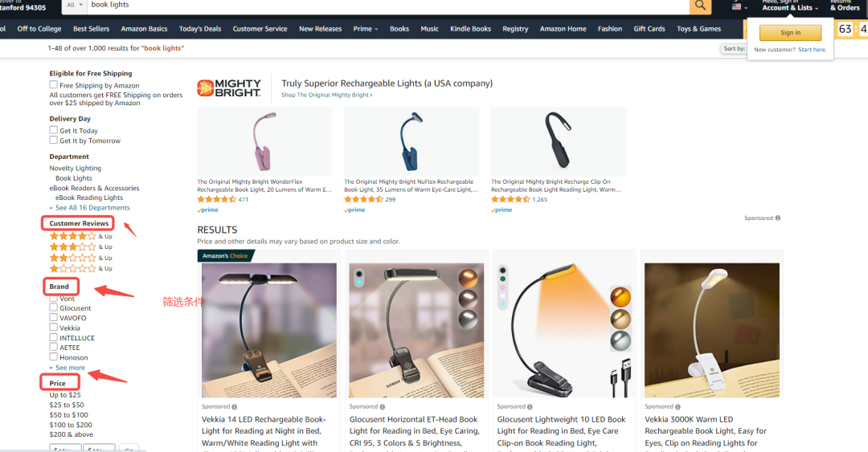
Task: Click the orange search magnifier button
Action: pos(700,6)
